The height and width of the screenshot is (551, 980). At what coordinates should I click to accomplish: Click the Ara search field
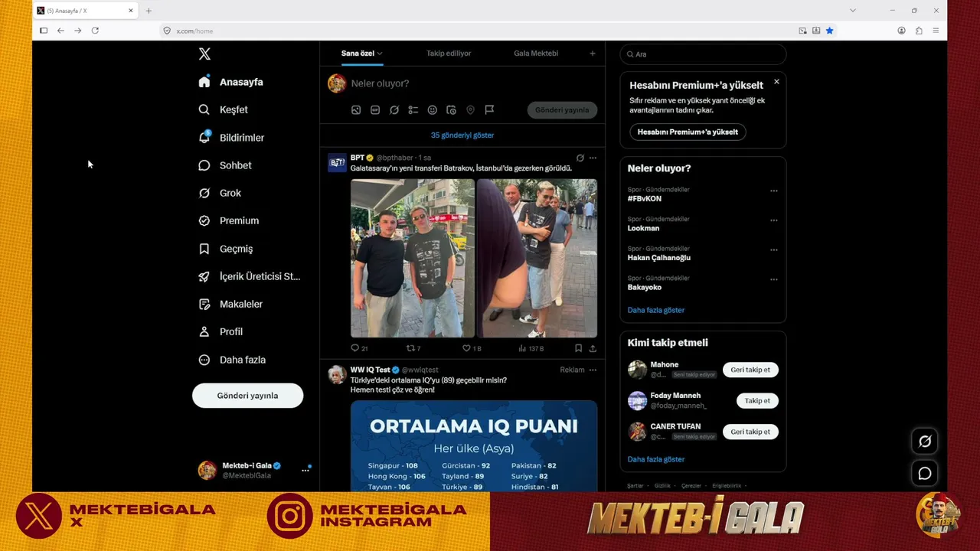(703, 54)
